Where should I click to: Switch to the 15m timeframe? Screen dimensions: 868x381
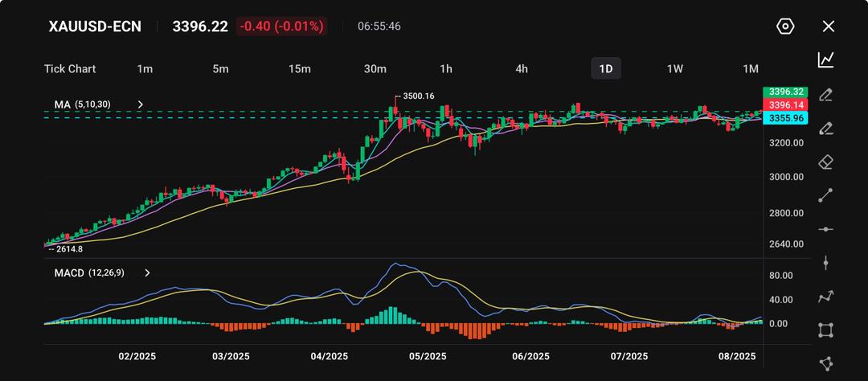tap(299, 69)
